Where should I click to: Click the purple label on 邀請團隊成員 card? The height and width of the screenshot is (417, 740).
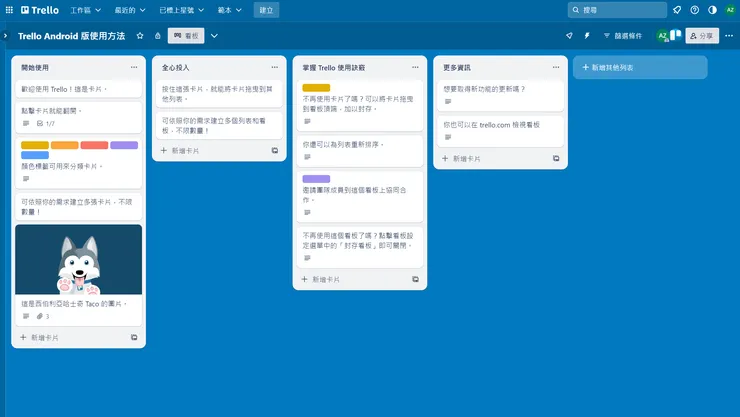316,179
